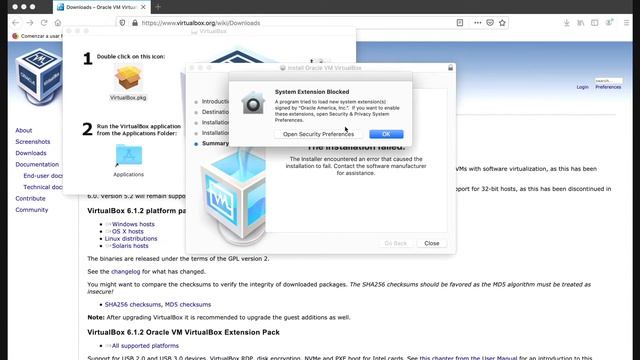Open the Contribute sidebar link
The height and width of the screenshot is (360, 640).
[30, 198]
